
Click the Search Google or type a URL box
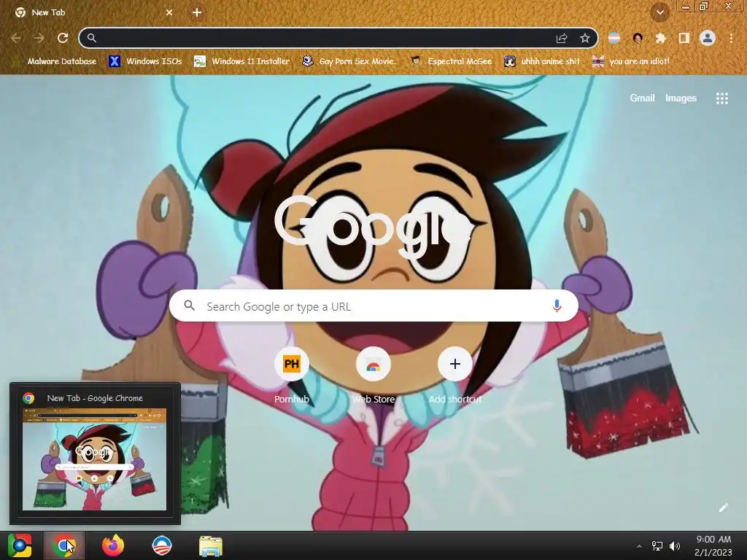pyautogui.click(x=373, y=306)
